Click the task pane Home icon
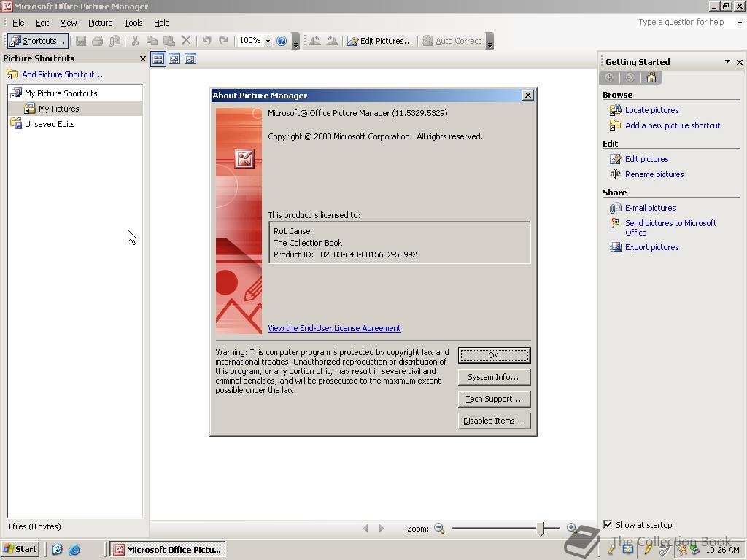 pyautogui.click(x=651, y=77)
